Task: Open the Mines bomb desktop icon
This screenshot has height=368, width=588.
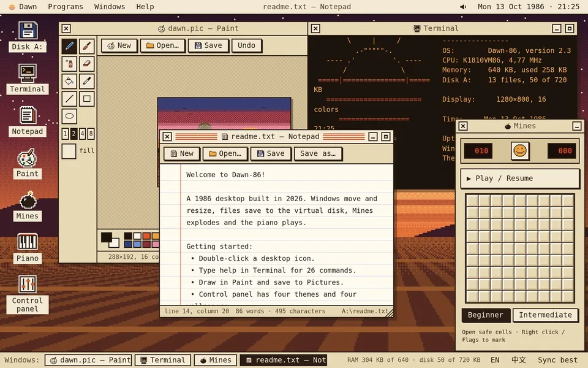Action: 28,205
